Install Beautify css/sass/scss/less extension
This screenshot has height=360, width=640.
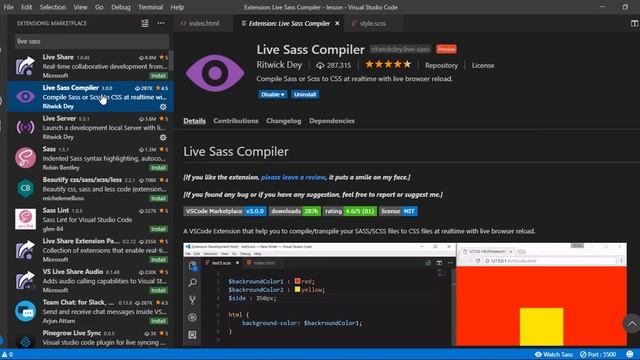coord(158,198)
